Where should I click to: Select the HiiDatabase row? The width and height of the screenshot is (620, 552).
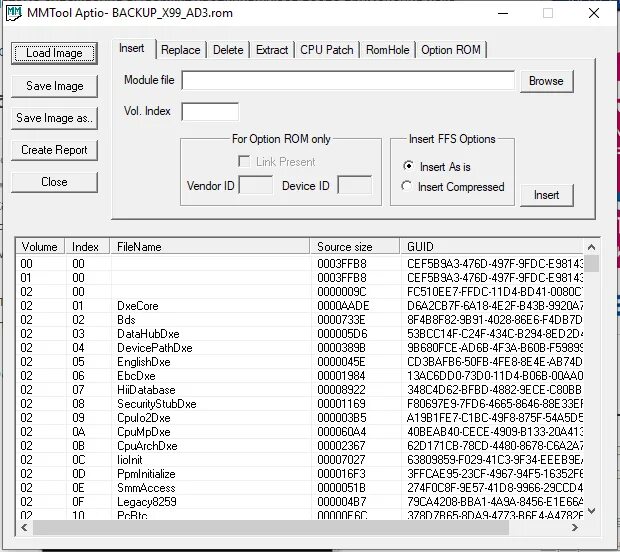pos(300,390)
